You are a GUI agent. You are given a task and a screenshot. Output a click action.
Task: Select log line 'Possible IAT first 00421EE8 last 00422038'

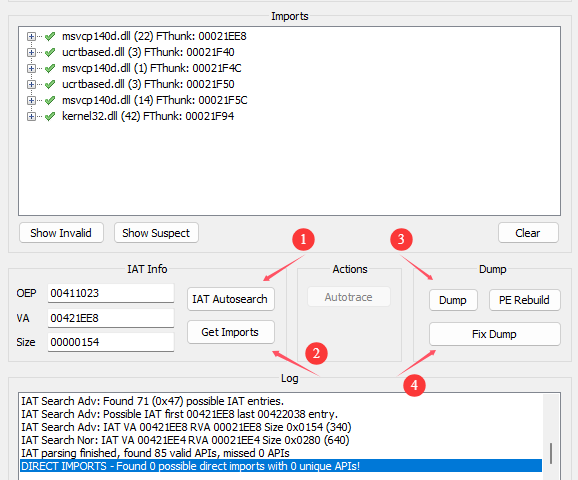coord(179,414)
